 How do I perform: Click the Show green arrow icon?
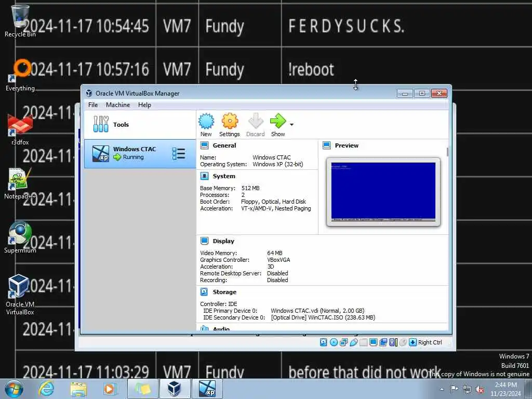coord(278,121)
